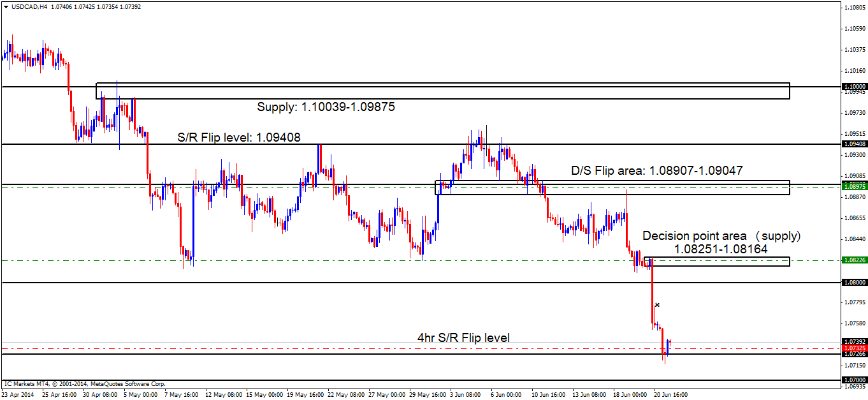The height and width of the screenshot is (400, 868).
Task: Click the 1.09515 price axis value
Action: pos(854,134)
